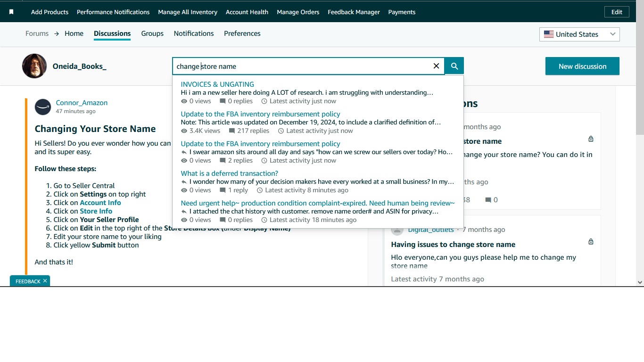Viewport: 644px width, 362px height.
Task: Switch to the Home tab
Action: [74, 33]
